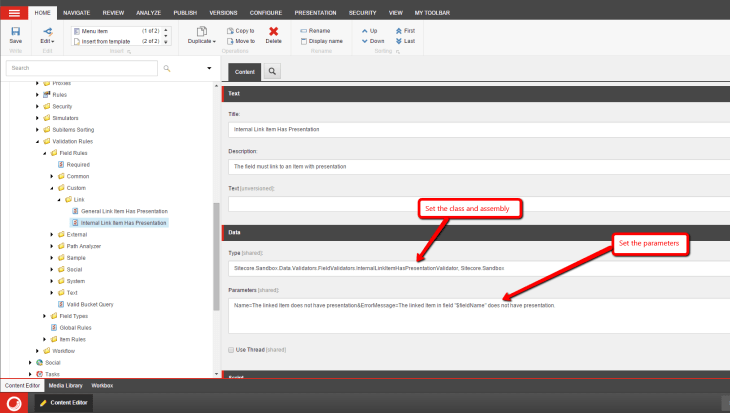Click the hamburger Sitecore menu button
This screenshot has height=413, width=730.
(x=14, y=13)
